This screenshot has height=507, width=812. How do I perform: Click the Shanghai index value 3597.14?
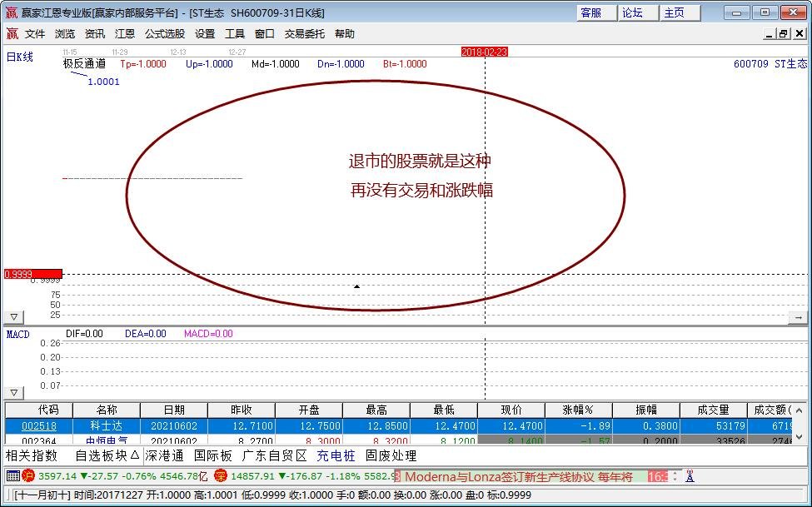point(57,476)
